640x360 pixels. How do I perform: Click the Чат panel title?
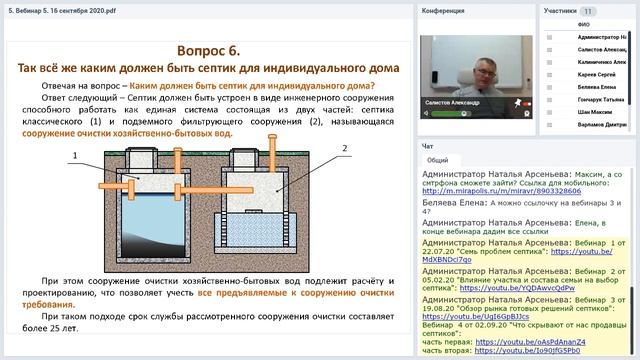tap(427, 146)
